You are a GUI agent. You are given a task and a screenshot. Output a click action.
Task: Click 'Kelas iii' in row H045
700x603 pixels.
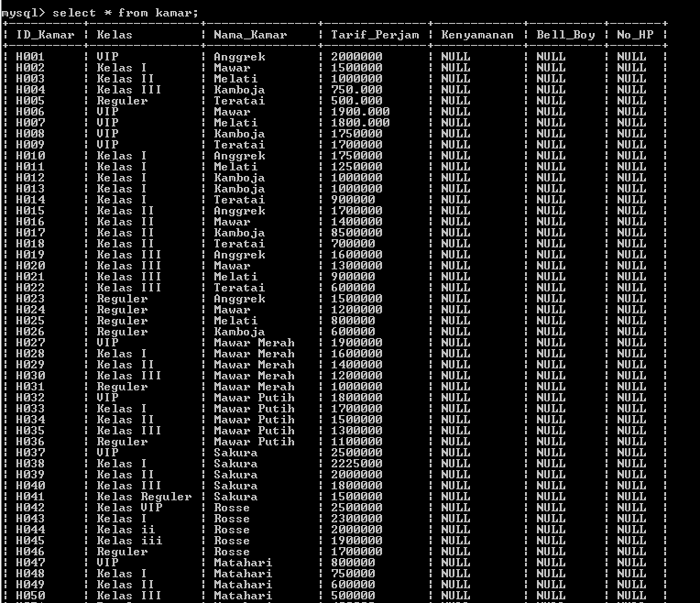click(x=129, y=541)
